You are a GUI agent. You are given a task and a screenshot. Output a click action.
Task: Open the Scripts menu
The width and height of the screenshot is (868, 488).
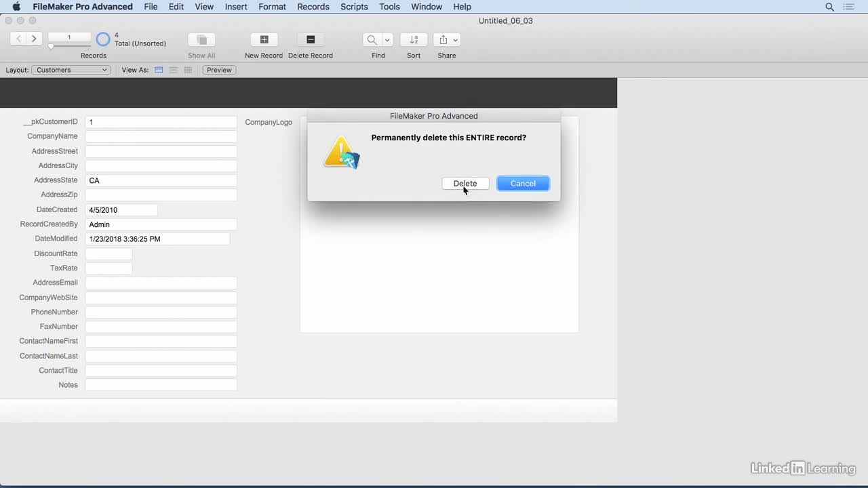tap(354, 7)
